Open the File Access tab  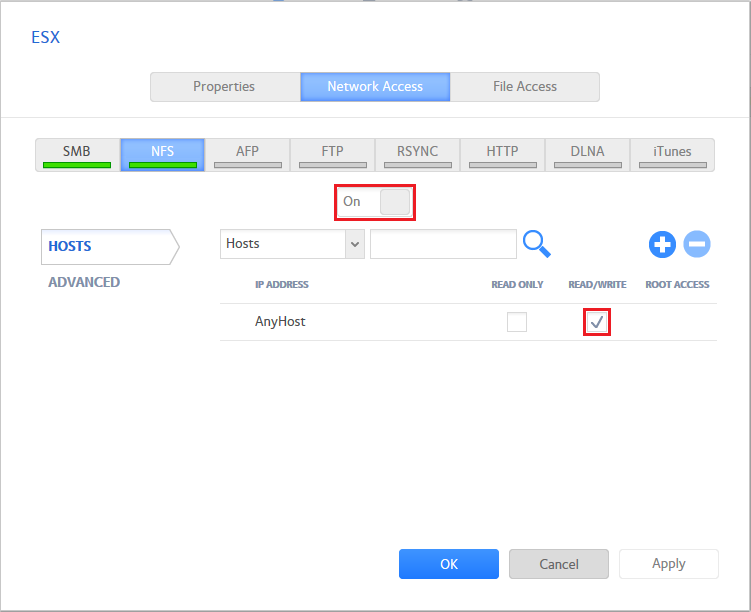coord(525,87)
